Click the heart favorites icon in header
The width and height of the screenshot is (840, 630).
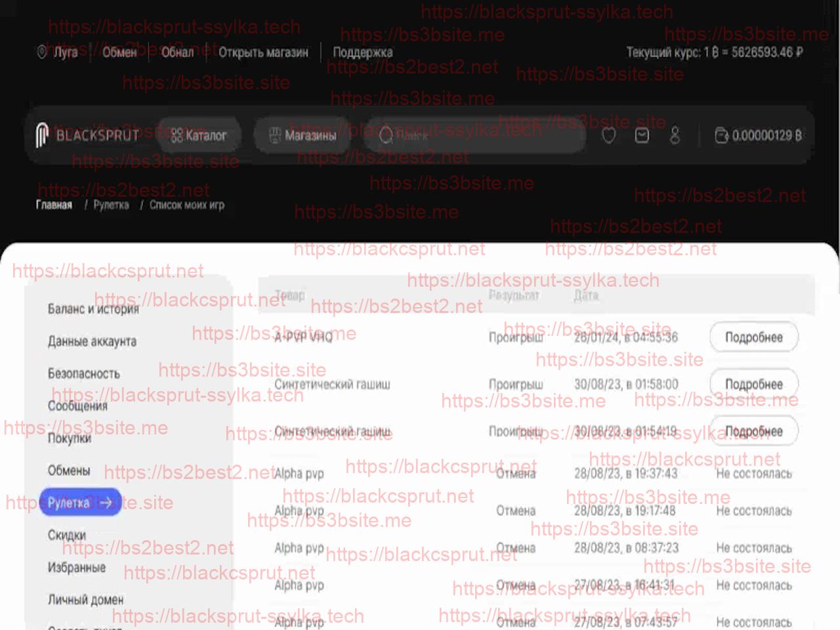click(609, 136)
